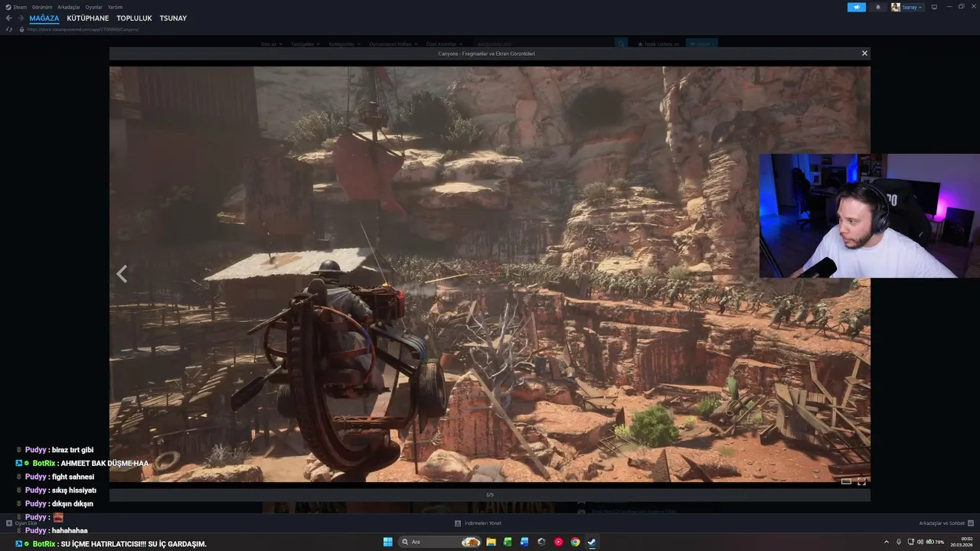The width and height of the screenshot is (980, 551).
Task: Click the streamer webcam overlay
Action: coord(870,215)
